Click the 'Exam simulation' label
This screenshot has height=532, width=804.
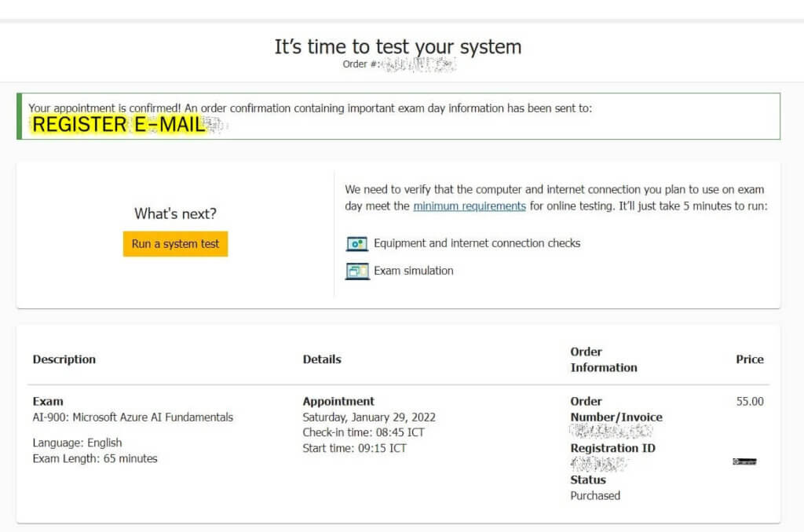[x=413, y=271]
